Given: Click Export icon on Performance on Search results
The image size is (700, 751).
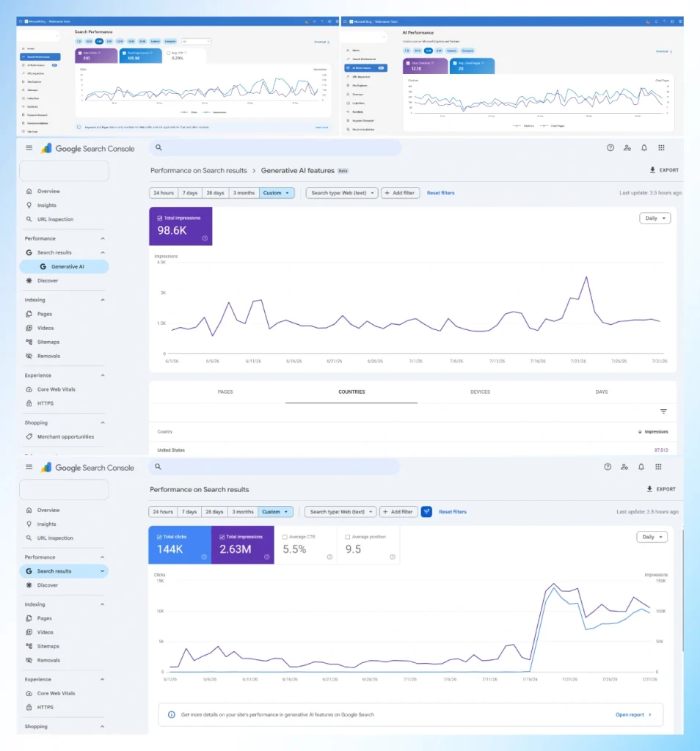Looking at the screenshot, I should coord(649,489).
